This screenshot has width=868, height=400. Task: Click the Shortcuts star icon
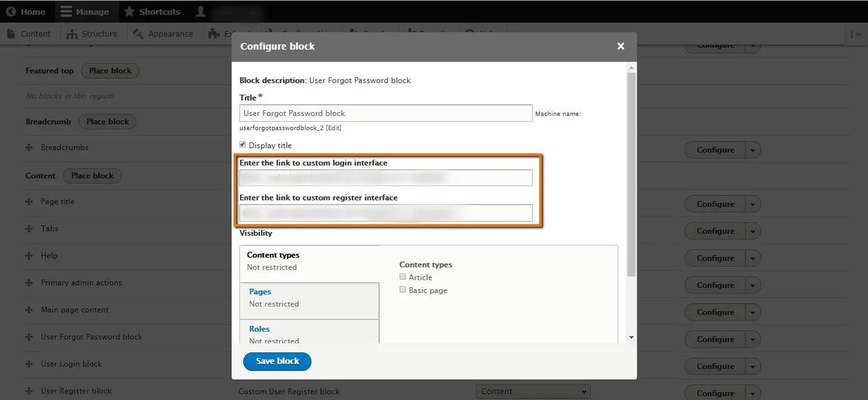(x=129, y=12)
